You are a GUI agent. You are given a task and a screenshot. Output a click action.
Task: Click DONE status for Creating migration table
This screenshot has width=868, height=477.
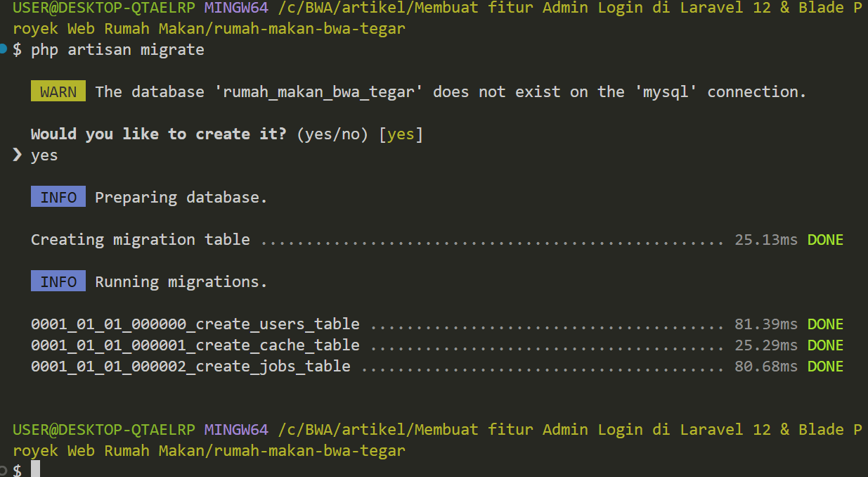[x=825, y=239]
